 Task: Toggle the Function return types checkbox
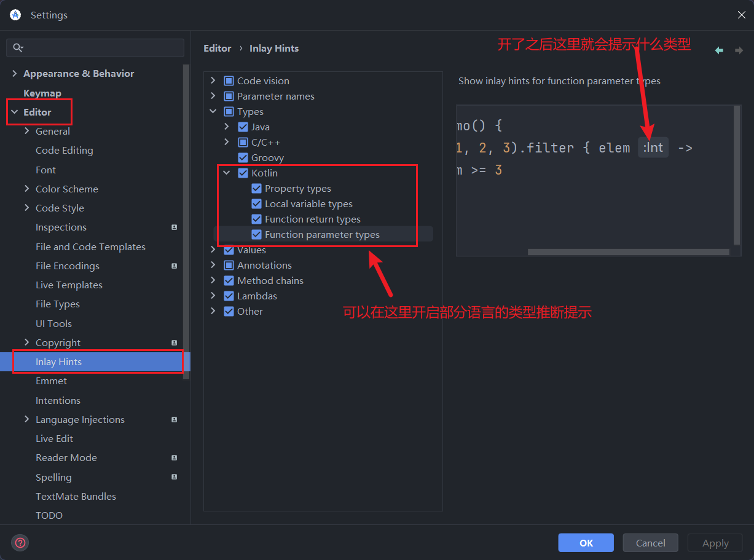257,219
